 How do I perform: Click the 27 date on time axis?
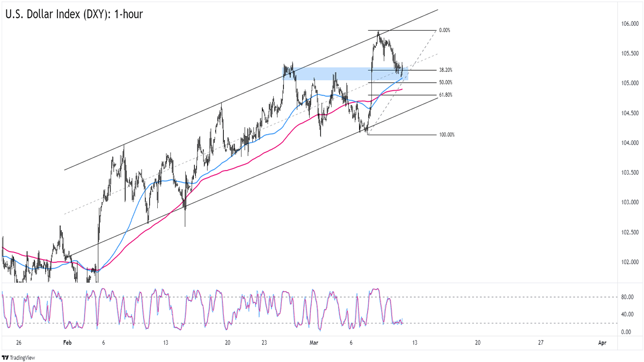pyautogui.click(x=541, y=342)
